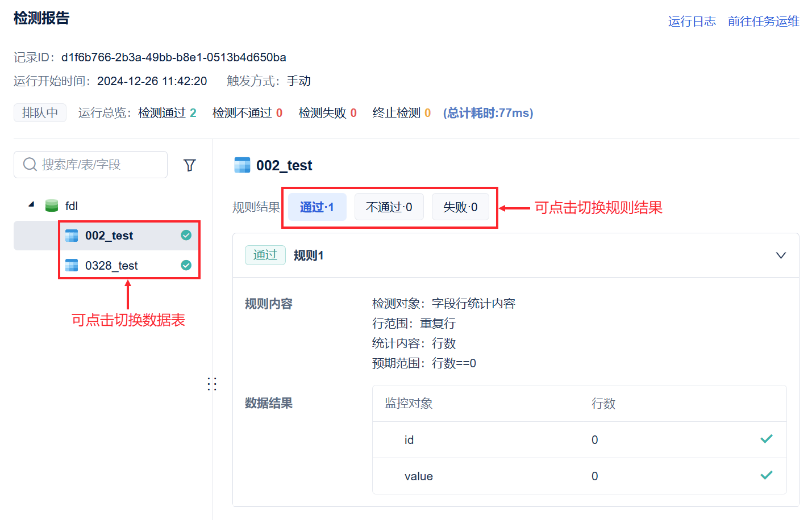Click table icon beside 0328_test in tree

(72, 265)
